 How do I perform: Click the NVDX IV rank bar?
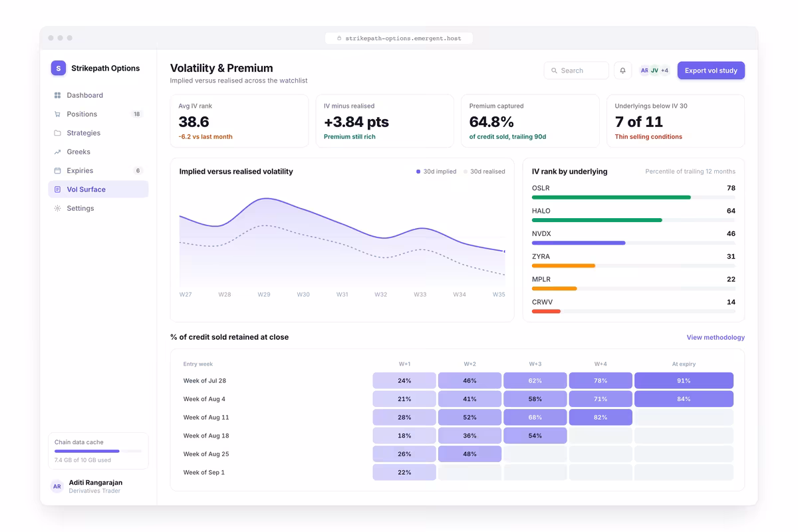634,243
